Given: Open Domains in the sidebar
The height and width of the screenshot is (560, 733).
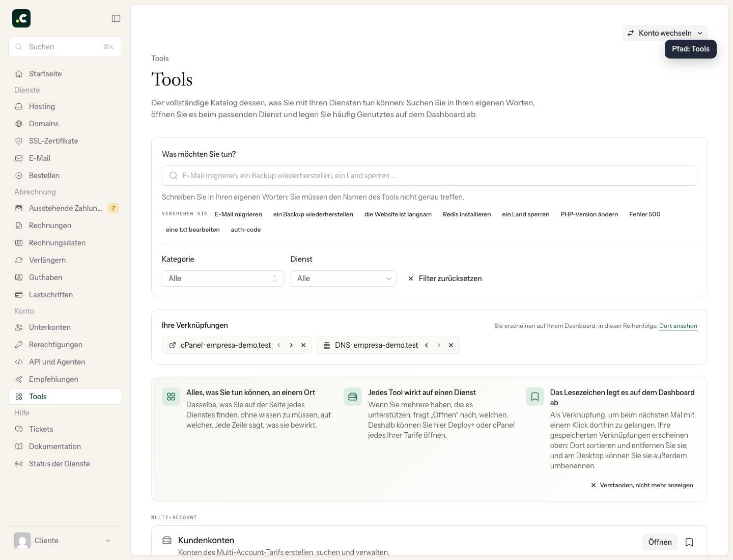Looking at the screenshot, I should tap(65, 124).
